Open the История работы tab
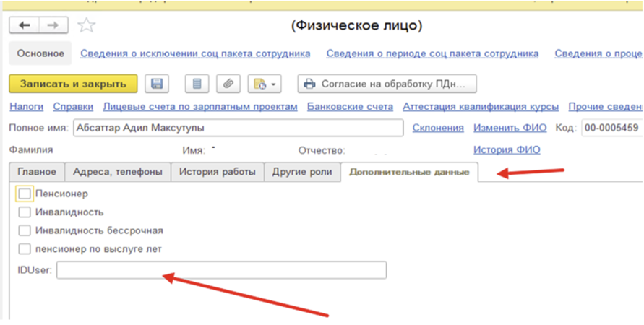The width and height of the screenshot is (644, 325). pyautogui.click(x=217, y=172)
